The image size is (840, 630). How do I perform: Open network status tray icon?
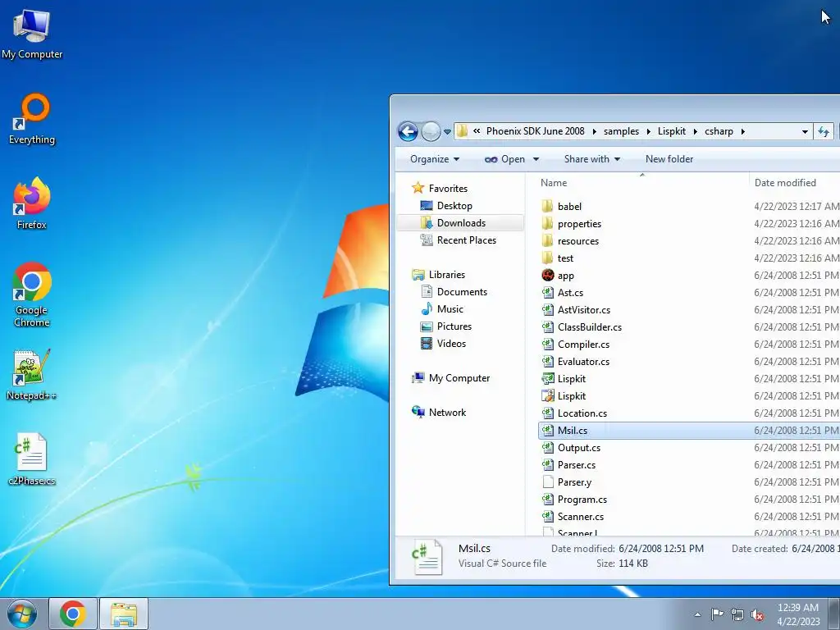737,614
